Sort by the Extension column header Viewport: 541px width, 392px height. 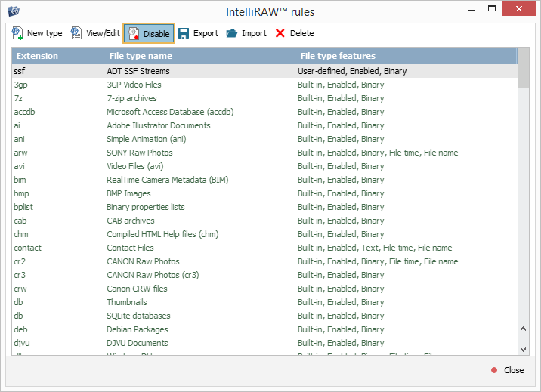[x=57, y=56]
